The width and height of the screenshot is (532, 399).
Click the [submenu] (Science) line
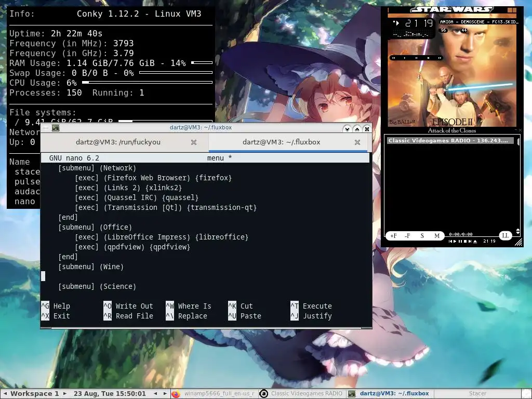coord(97,286)
